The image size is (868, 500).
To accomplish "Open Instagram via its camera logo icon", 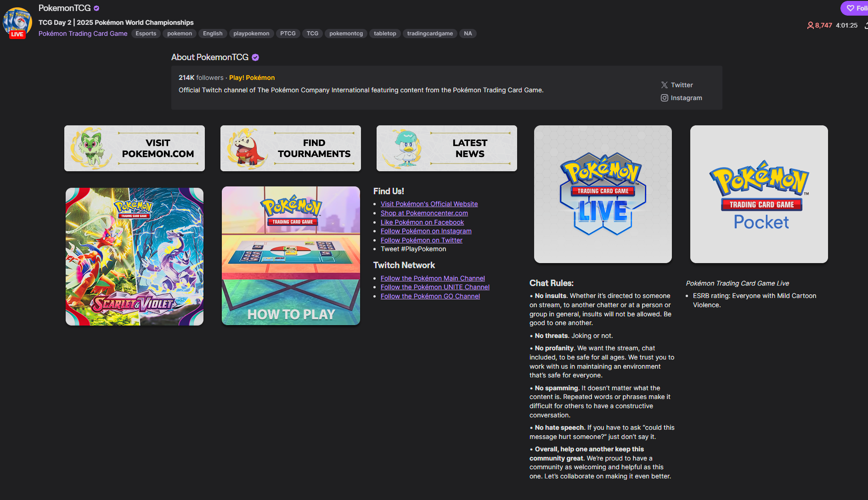I will [x=664, y=98].
